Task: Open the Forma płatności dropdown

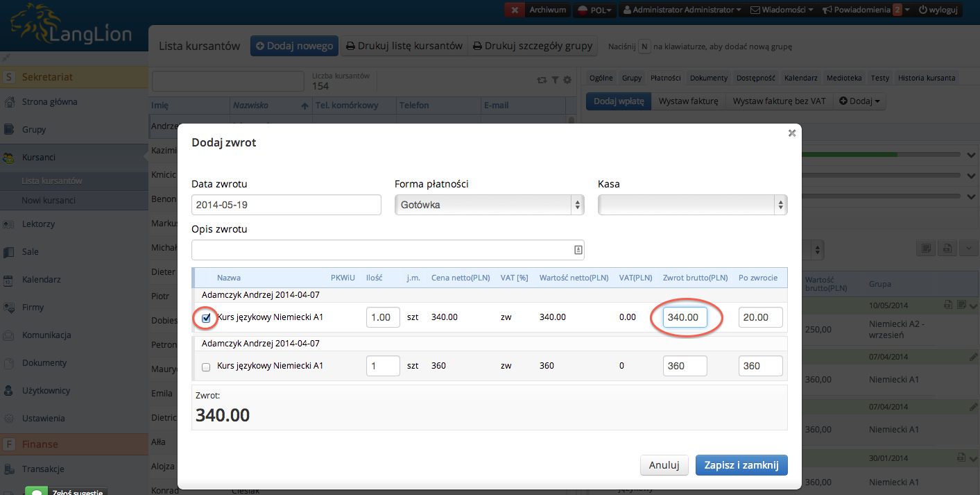Action: coord(489,205)
